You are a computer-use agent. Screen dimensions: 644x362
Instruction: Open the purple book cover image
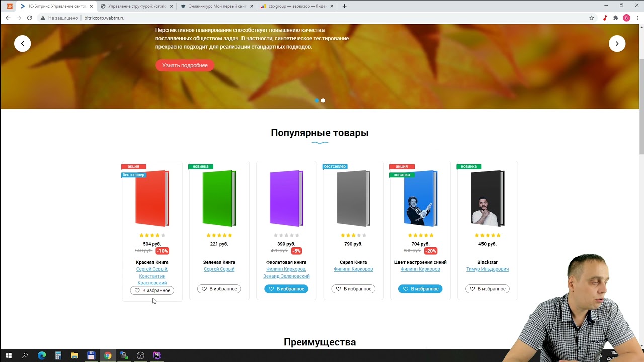pos(286,199)
